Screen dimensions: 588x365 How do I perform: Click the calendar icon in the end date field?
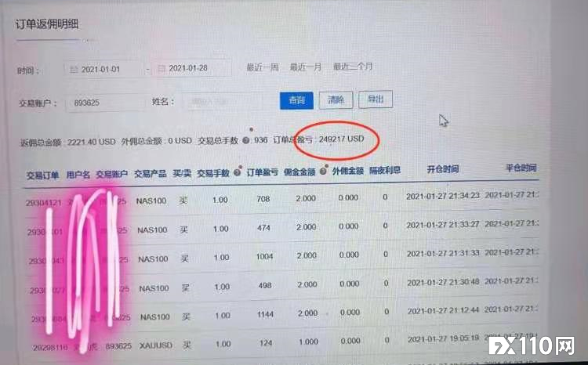[x=162, y=69]
